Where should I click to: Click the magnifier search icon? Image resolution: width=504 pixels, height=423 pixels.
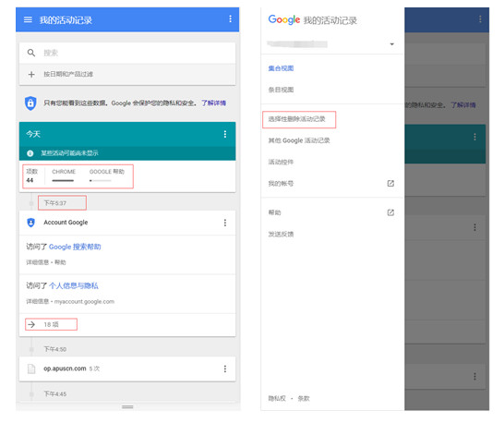tap(30, 53)
